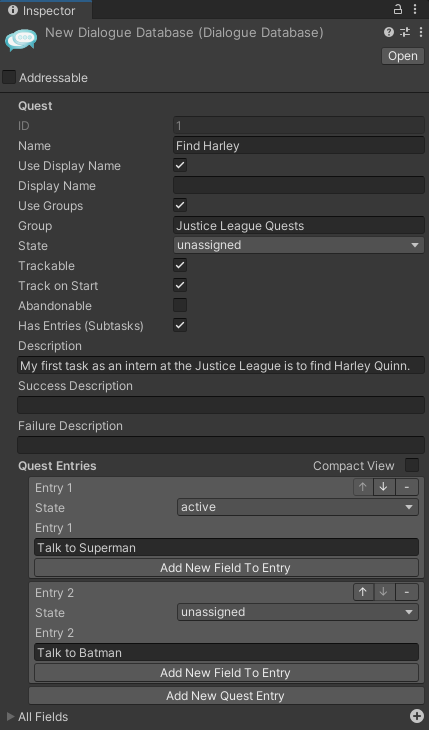The height and width of the screenshot is (730, 429).
Task: Open the Entry 2 State dropdown showing unassigned
Action: point(297,612)
